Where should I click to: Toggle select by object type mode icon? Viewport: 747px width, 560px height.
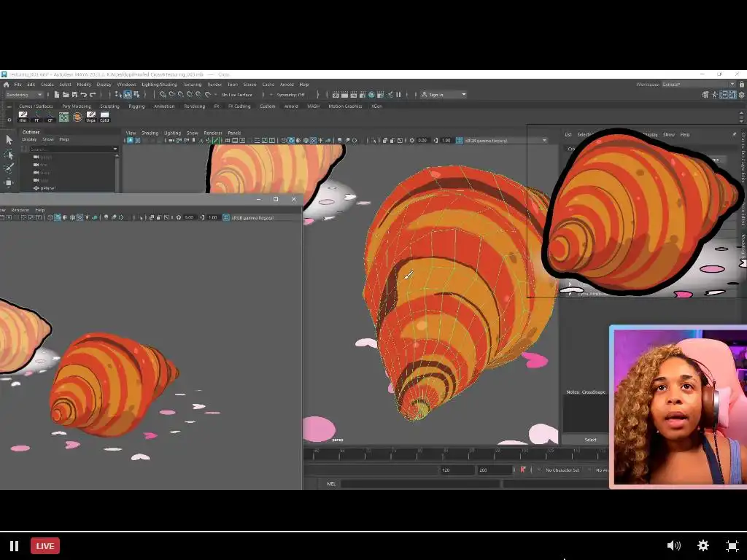click(x=127, y=95)
